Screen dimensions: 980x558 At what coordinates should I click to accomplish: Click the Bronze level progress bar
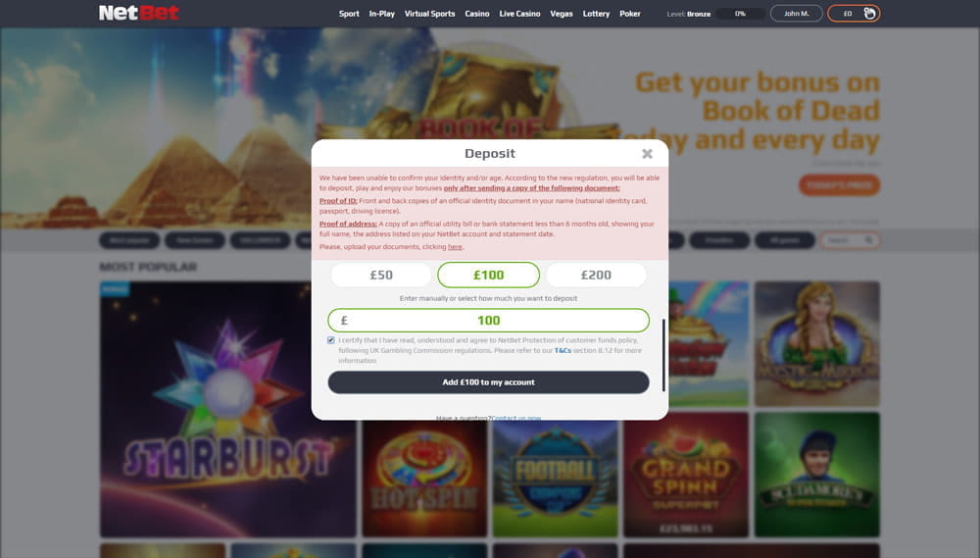click(x=740, y=13)
